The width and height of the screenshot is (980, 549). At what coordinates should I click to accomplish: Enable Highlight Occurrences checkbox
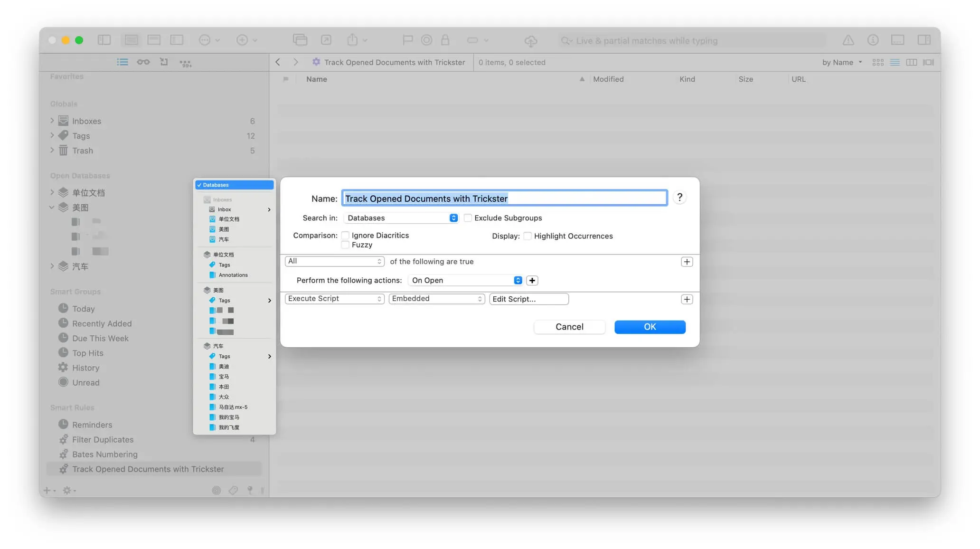pyautogui.click(x=528, y=236)
